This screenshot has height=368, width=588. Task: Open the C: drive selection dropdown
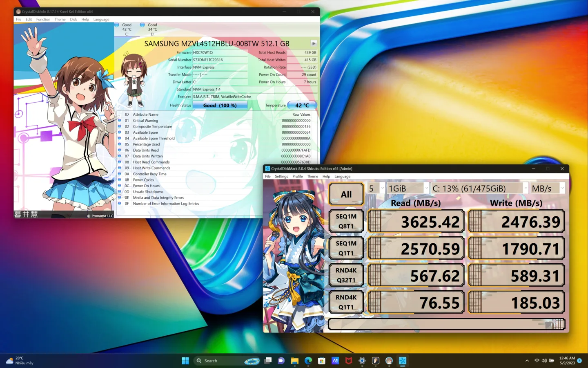[x=480, y=188]
